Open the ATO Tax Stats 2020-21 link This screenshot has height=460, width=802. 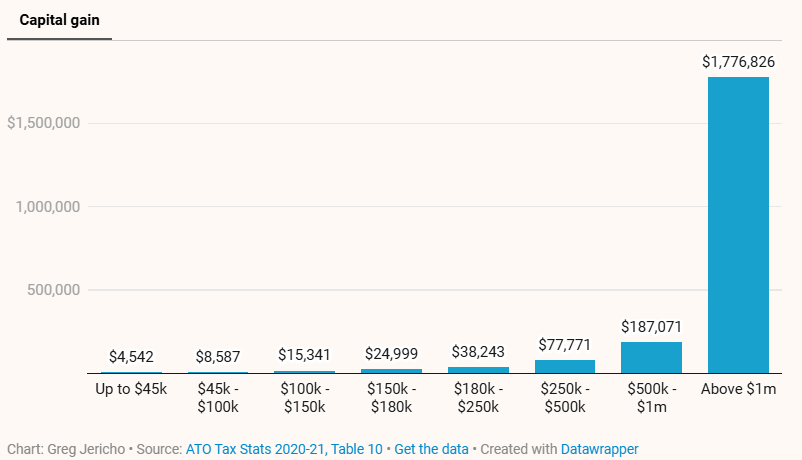[284, 449]
